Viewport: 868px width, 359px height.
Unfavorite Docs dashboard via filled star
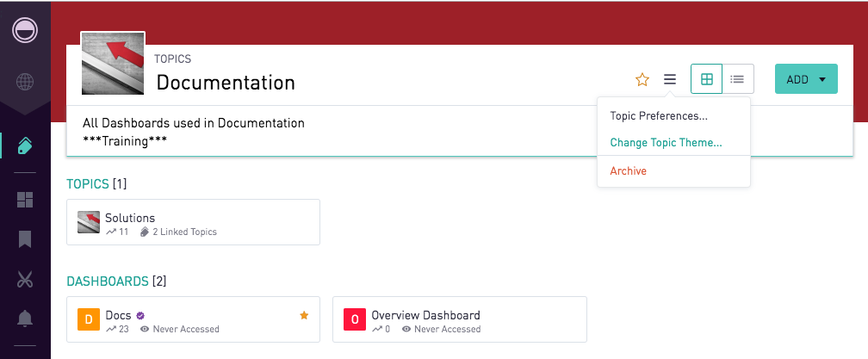point(304,315)
